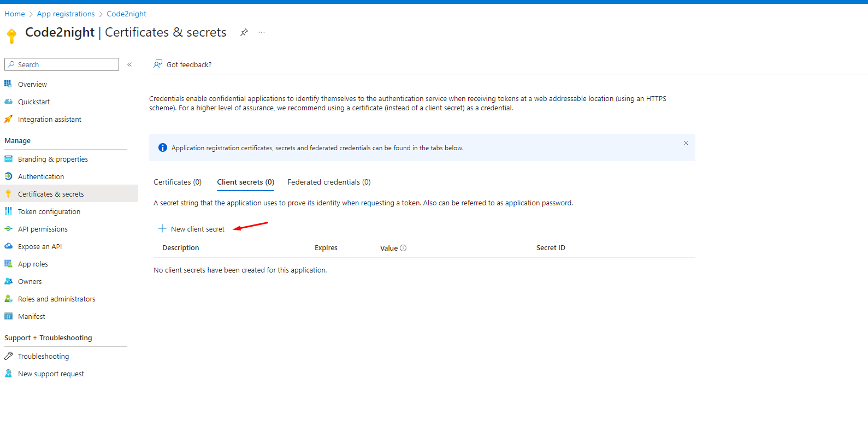Click the Value info circle icon
The width and height of the screenshot is (868, 432).
403,248
